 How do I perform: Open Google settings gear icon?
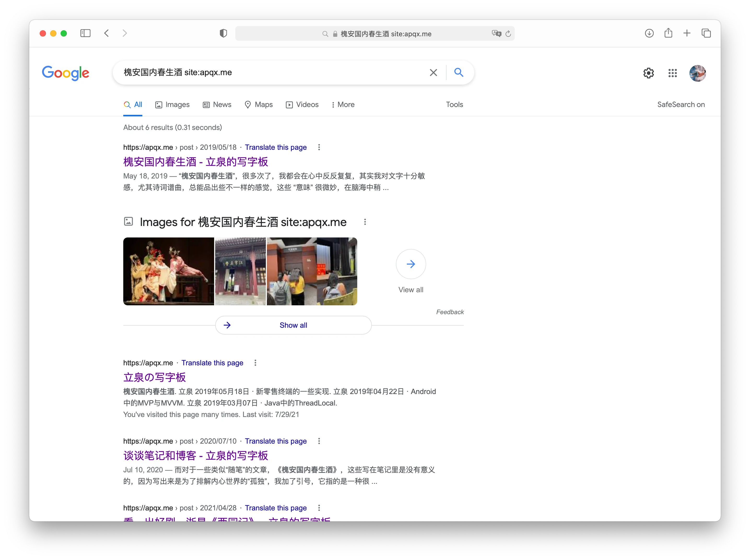(x=648, y=73)
